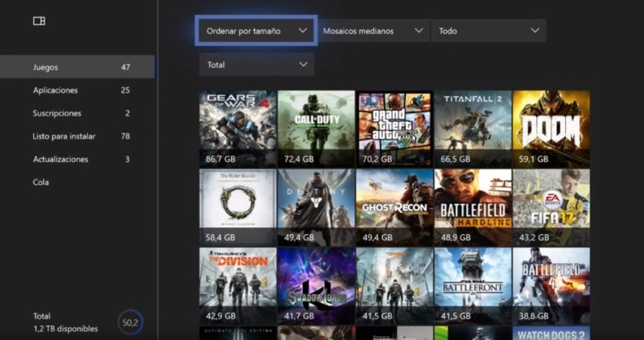644x340 pixels.
Task: Select the Gears of War 4 tile
Action: [238, 129]
